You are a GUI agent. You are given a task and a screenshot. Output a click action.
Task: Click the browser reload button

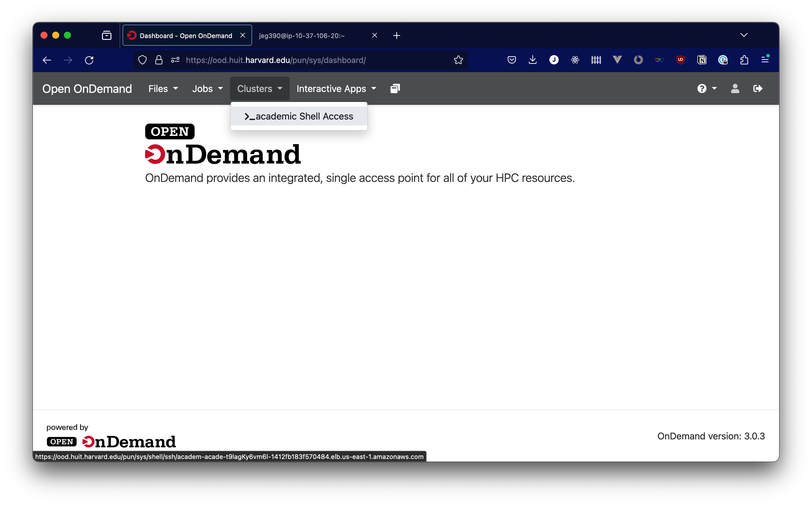(90, 60)
